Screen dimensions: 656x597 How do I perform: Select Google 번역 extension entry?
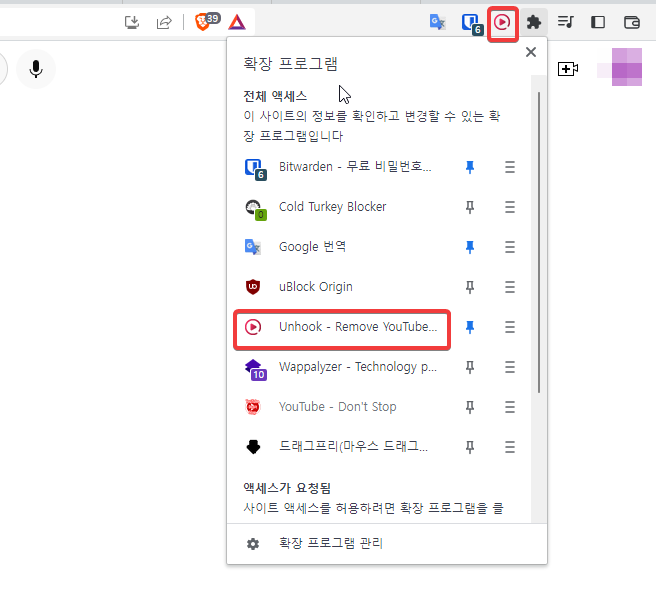point(342,247)
